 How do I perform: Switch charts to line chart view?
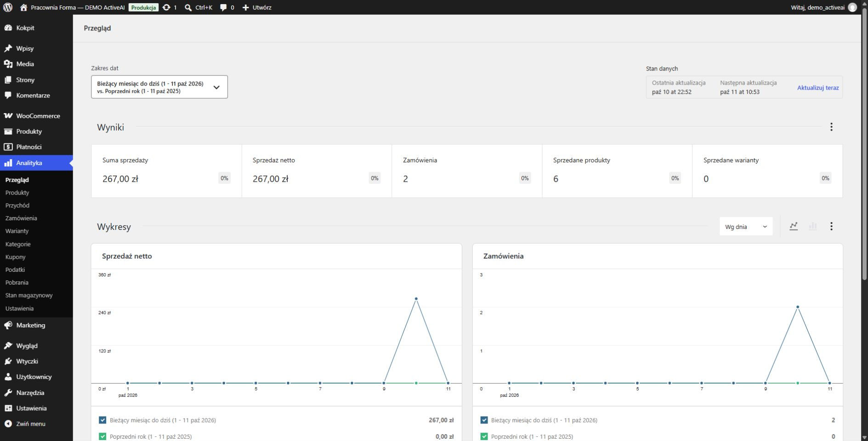[794, 226]
